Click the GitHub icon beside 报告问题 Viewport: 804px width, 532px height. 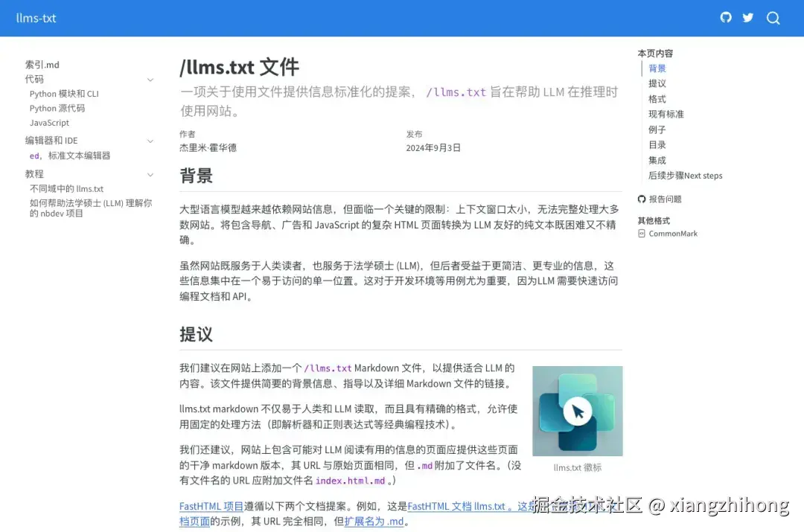(642, 199)
